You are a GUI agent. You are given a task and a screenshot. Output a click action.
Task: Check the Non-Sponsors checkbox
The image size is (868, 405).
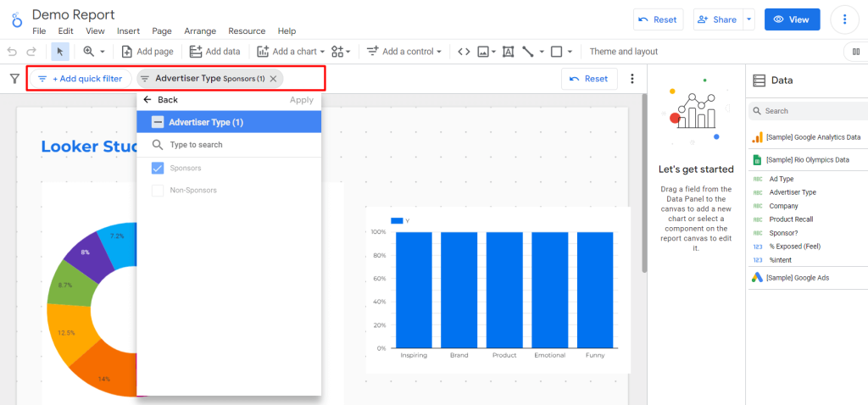pyautogui.click(x=158, y=191)
